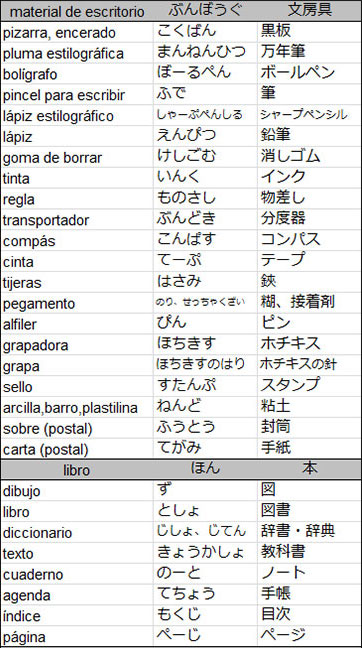Image resolution: width=362 pixels, height=648 pixels.
Task: Click the kanji cell 教科書
Action: [x=309, y=553]
